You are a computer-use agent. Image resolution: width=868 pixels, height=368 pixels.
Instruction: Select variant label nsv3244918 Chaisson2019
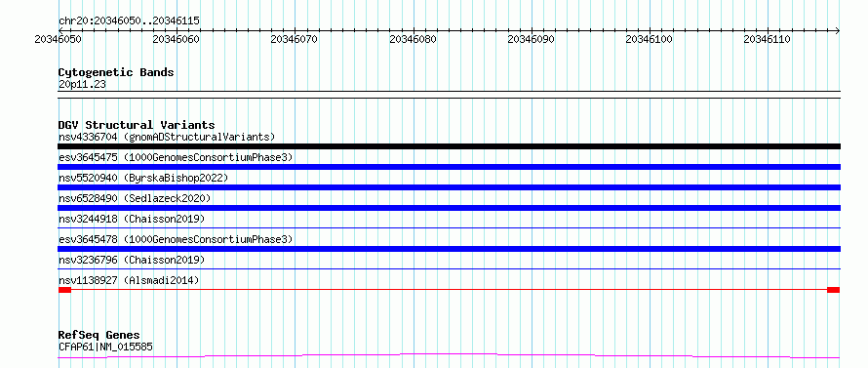click(x=132, y=219)
